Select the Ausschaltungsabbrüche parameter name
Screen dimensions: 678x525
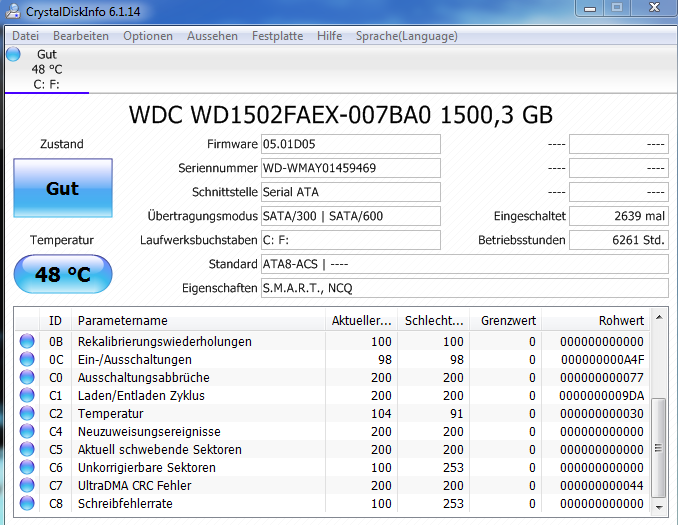click(x=144, y=378)
